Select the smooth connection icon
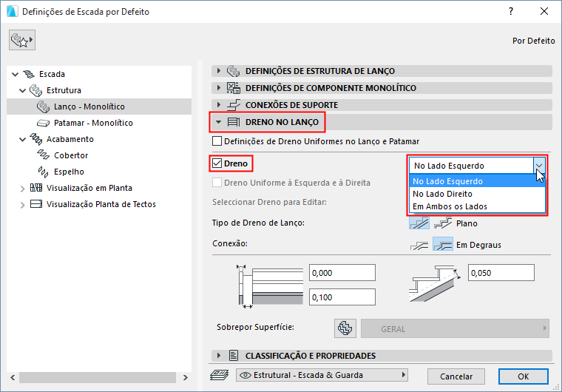Image resolution: width=562 pixels, height=392 pixels. [x=419, y=245]
